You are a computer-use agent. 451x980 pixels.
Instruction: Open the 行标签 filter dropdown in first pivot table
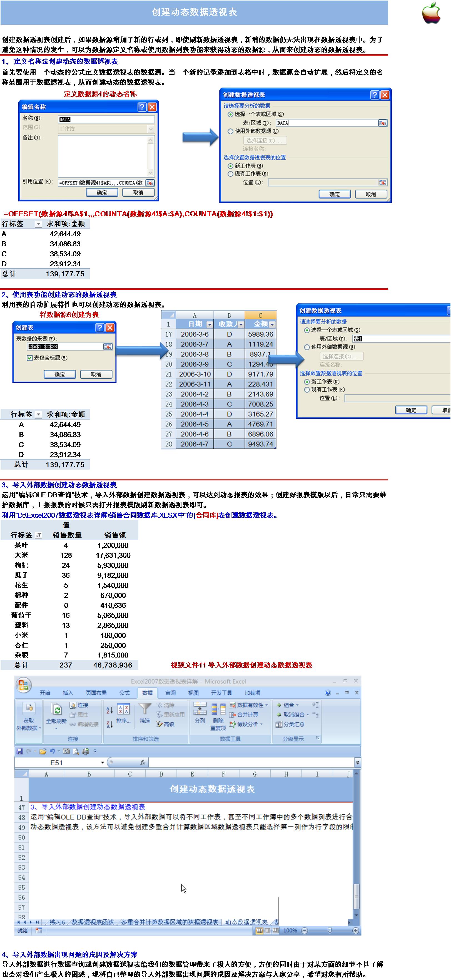coord(38,224)
